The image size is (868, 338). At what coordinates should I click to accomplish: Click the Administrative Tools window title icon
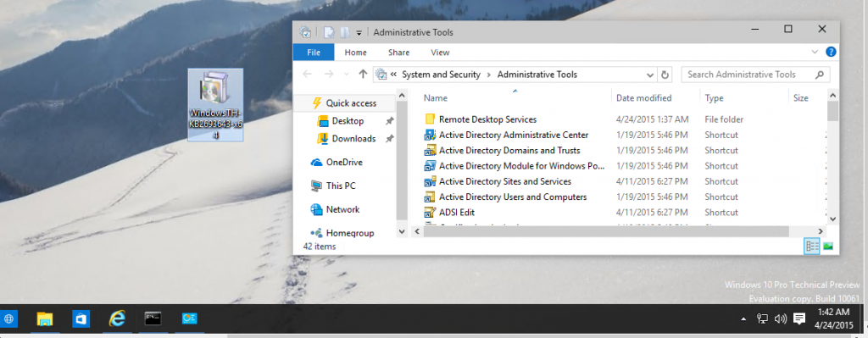point(305,32)
